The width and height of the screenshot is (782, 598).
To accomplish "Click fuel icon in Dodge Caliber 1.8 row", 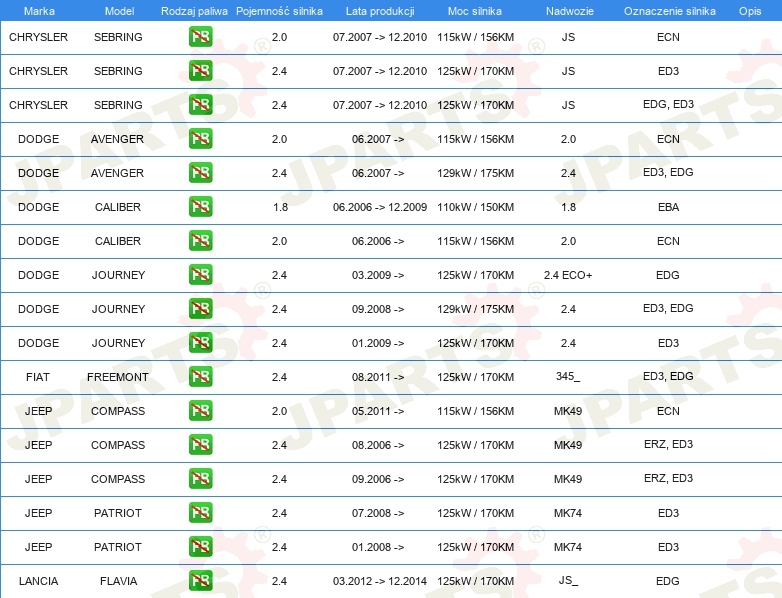I will pyautogui.click(x=200, y=207).
